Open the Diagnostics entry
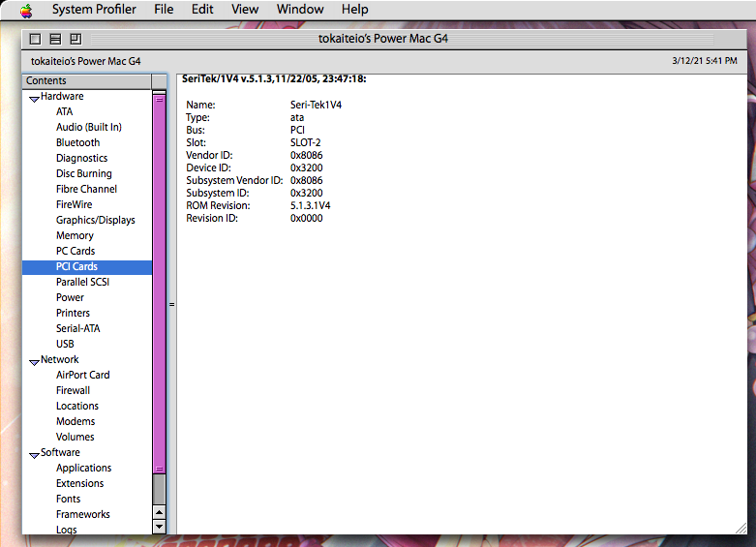This screenshot has width=756, height=547. point(81,158)
